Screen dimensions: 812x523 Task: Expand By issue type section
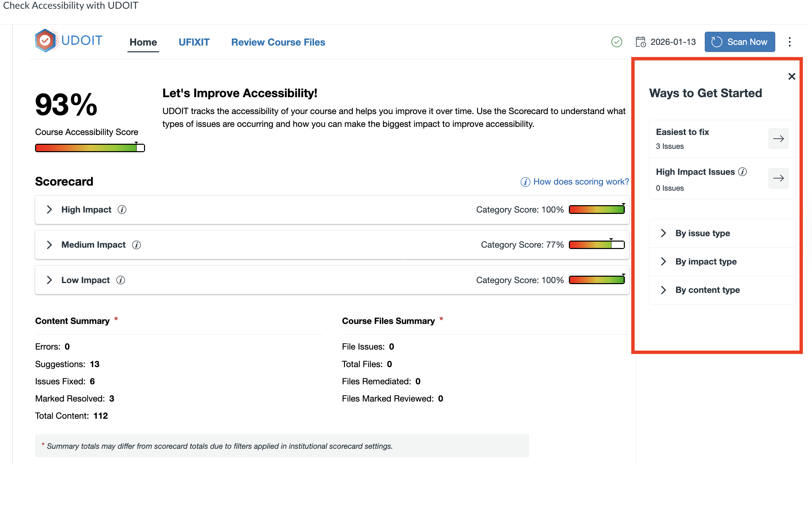pyautogui.click(x=722, y=233)
